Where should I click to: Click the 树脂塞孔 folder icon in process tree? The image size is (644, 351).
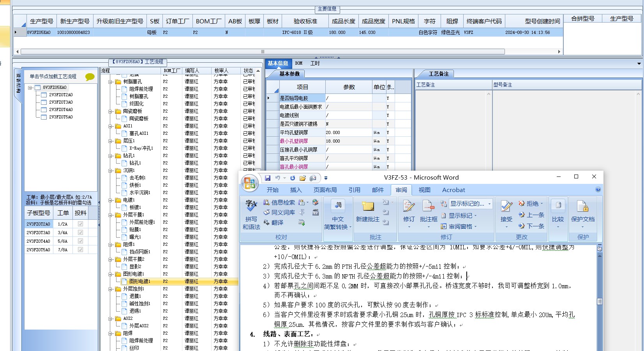pos(118,82)
